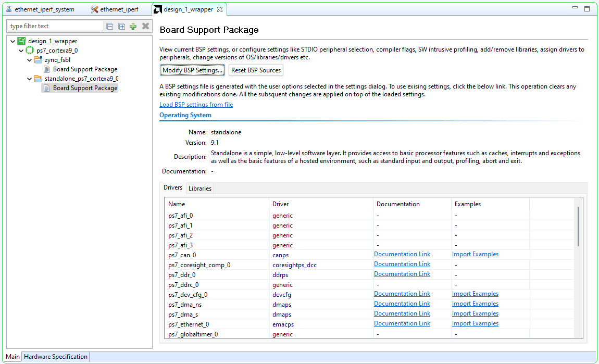Click the type filter text field
The image size is (599, 364).
coord(55,26)
